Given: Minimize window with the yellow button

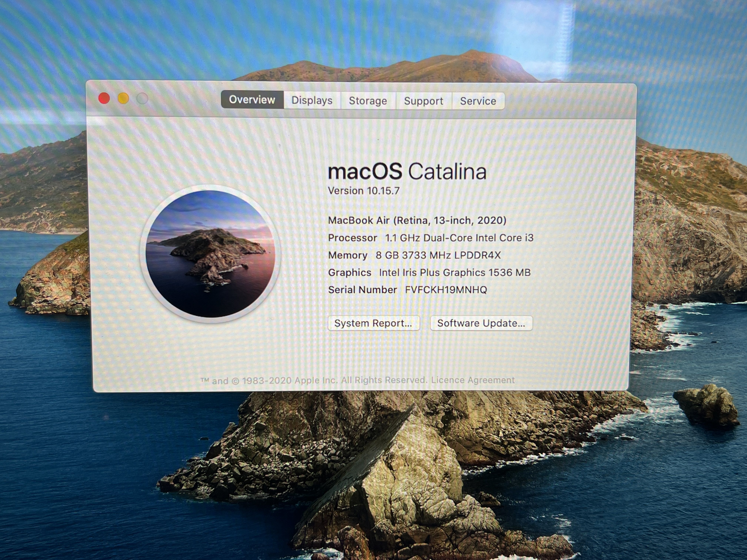Looking at the screenshot, I should coord(123,98).
